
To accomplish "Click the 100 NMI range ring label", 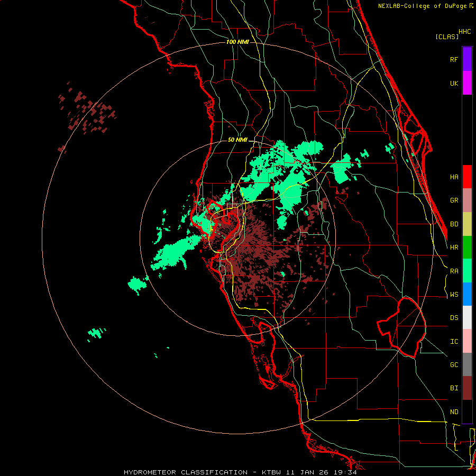I will tap(237, 42).
